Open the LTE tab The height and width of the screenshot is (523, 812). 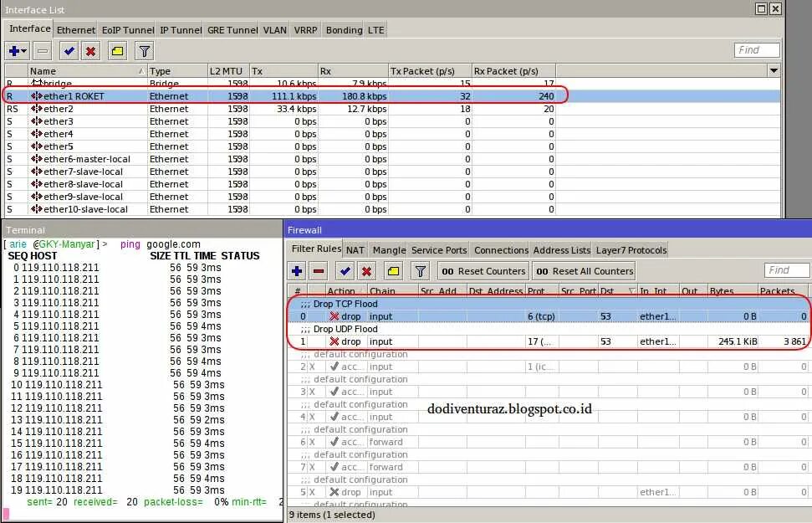(376, 30)
